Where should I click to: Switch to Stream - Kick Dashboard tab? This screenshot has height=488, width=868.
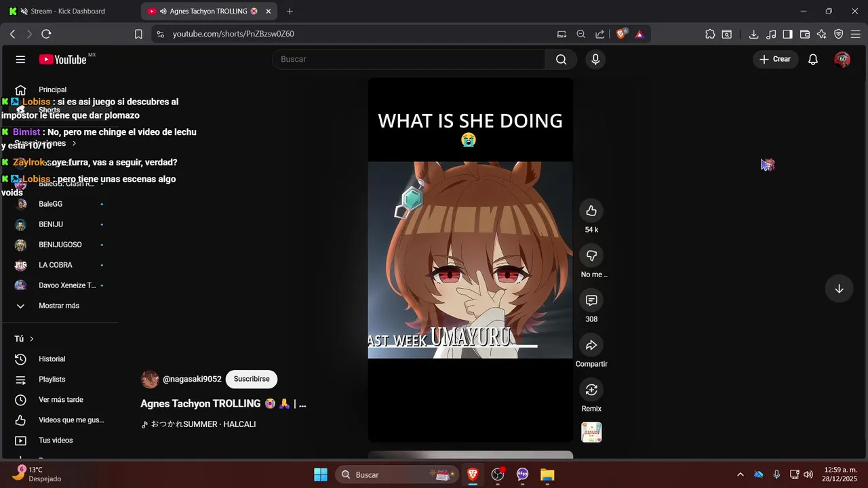(69, 12)
